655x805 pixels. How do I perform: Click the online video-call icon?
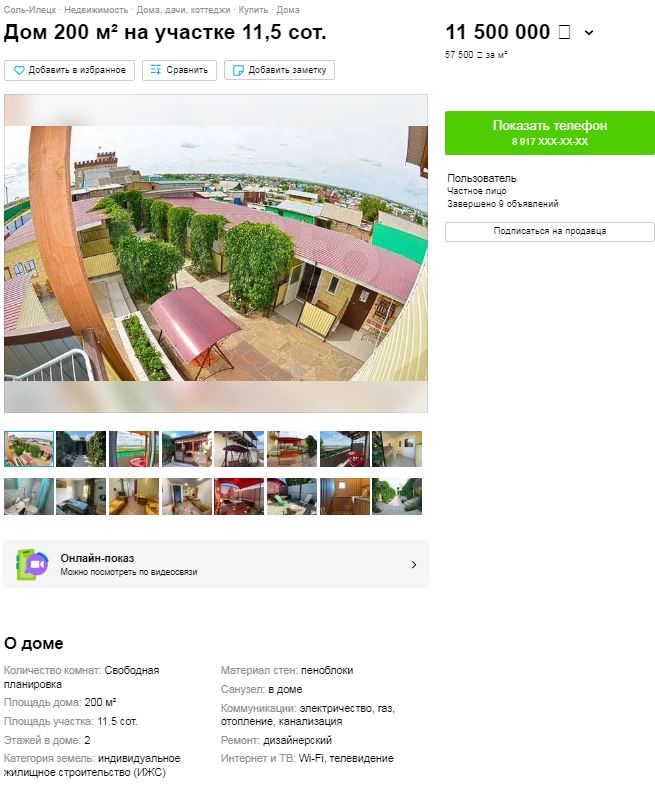click(x=32, y=564)
